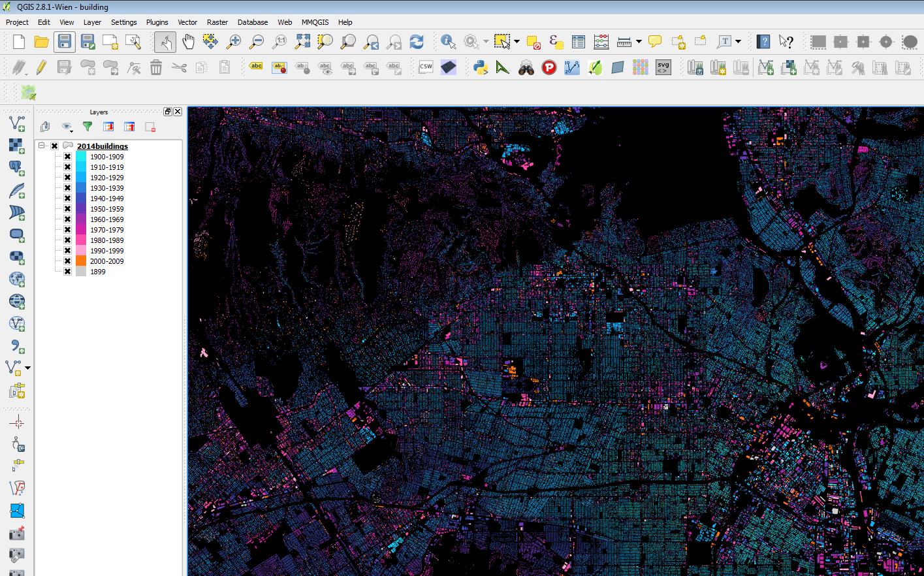The width and height of the screenshot is (924, 576).
Task: Toggle the 1950-1959 class checkbox
Action: click(x=67, y=209)
